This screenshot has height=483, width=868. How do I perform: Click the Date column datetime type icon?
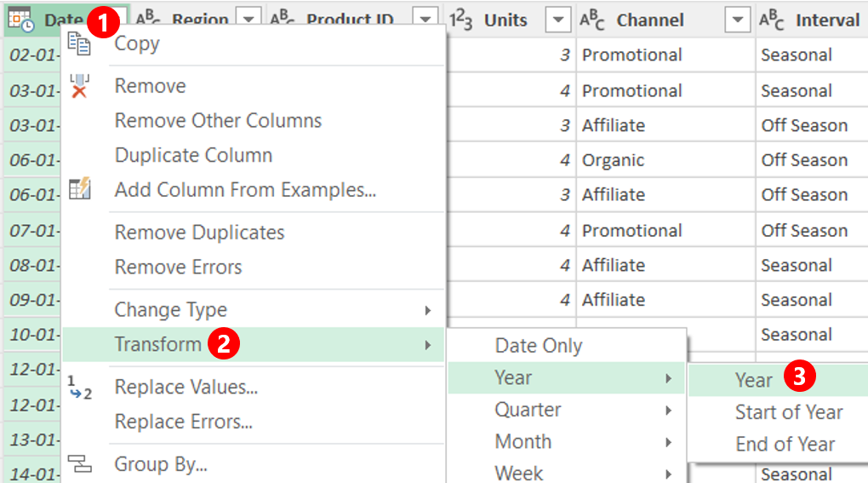[21, 20]
